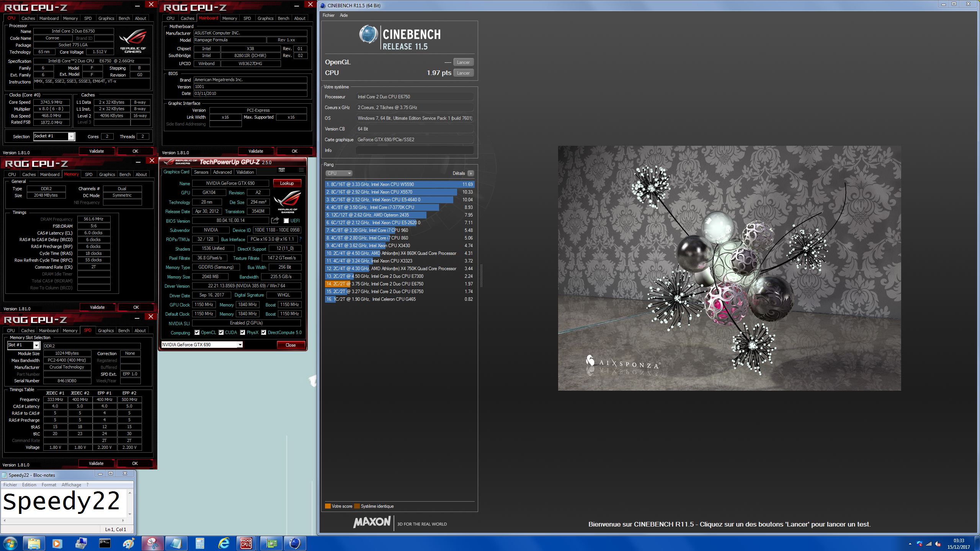The image size is (980, 551).
Task: Click the Notepad horizontal scrollbar right arrow
Action: [x=123, y=520]
